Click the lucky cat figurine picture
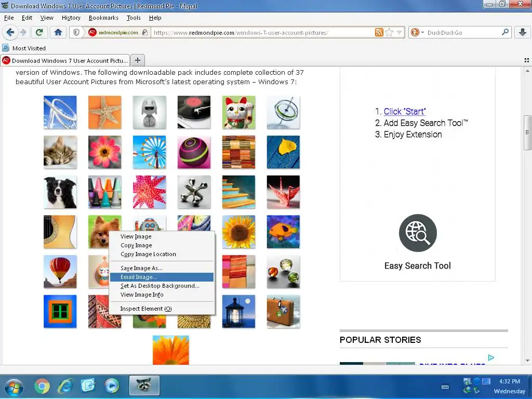 click(239, 112)
